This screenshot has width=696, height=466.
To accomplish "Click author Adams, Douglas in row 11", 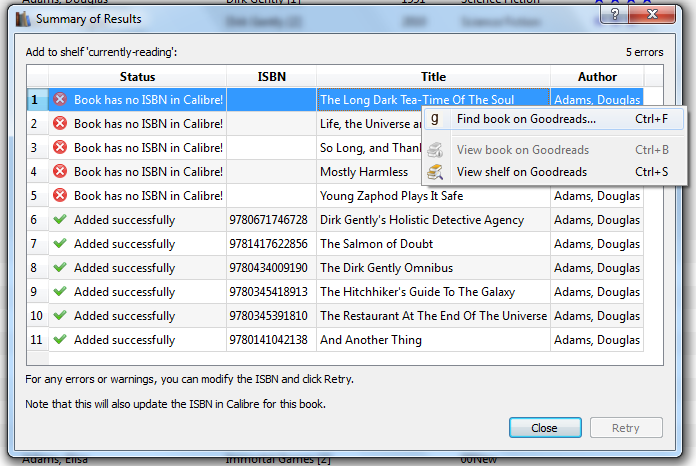I will [597, 340].
